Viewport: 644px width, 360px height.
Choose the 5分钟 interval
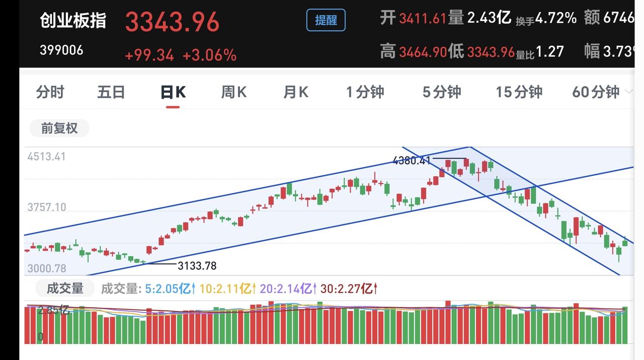(442, 92)
